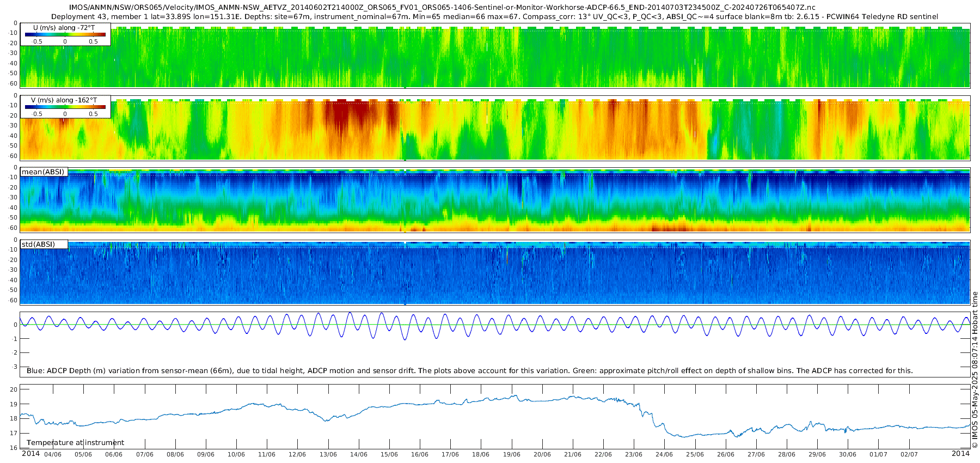The width and height of the screenshot is (980, 463).
Task: Select the '25/06' date tick label
Action: click(x=695, y=454)
